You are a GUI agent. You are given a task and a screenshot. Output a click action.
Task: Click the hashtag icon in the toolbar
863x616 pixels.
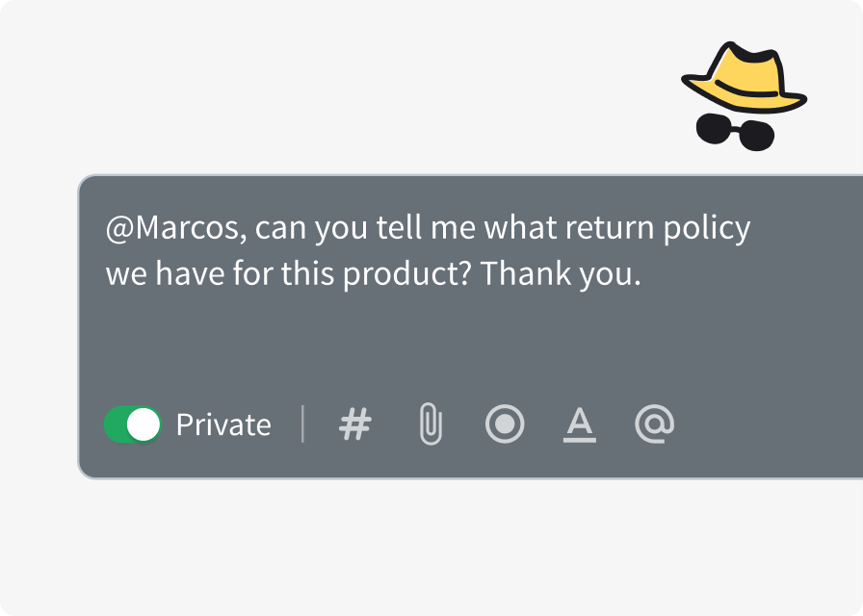(355, 424)
